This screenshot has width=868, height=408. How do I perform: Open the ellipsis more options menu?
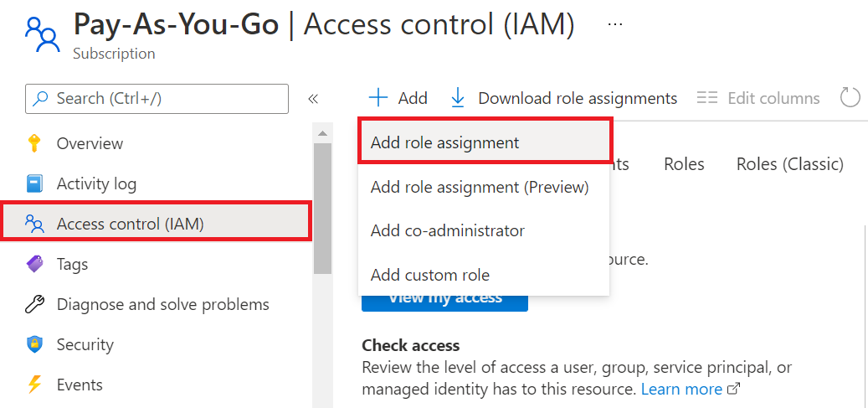tap(615, 24)
